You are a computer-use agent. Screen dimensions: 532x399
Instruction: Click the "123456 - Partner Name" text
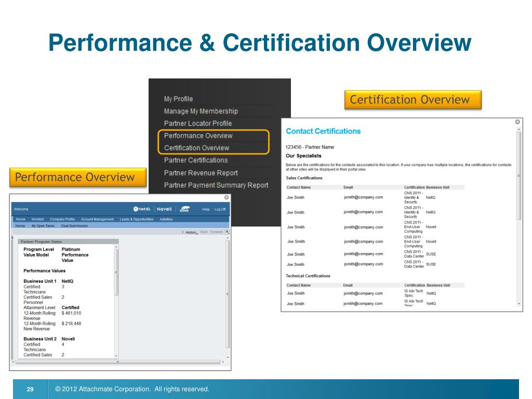tap(310, 147)
